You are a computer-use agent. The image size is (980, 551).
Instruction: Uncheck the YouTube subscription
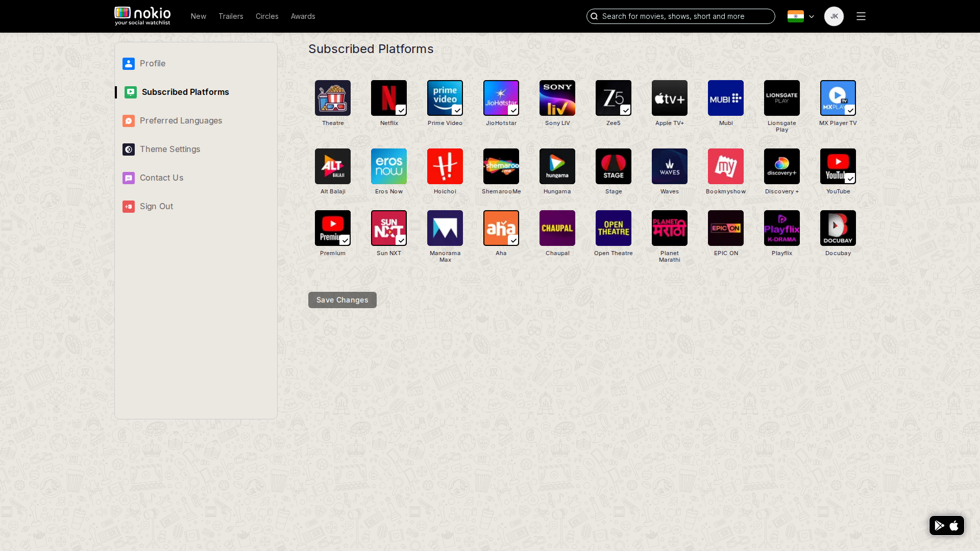[838, 166]
